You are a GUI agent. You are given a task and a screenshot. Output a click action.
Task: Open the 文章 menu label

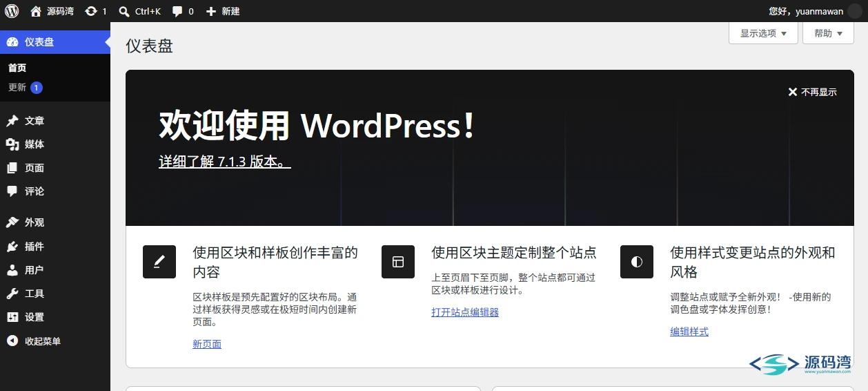click(x=34, y=121)
